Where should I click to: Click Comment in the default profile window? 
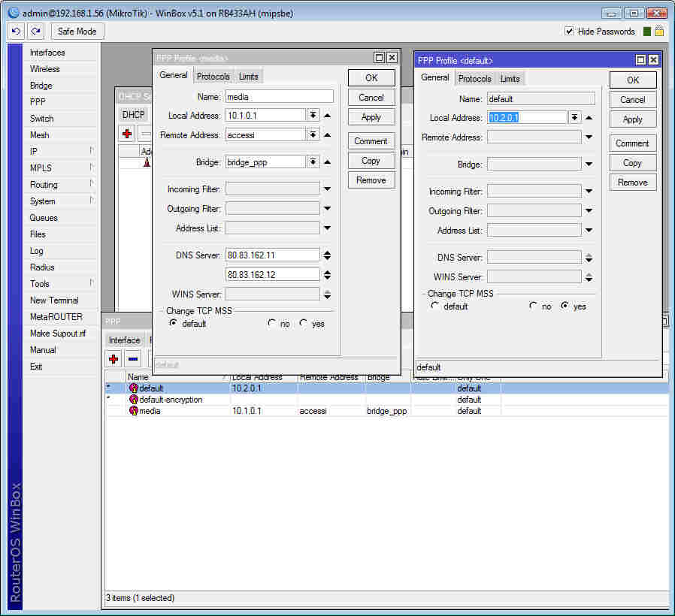(x=632, y=143)
